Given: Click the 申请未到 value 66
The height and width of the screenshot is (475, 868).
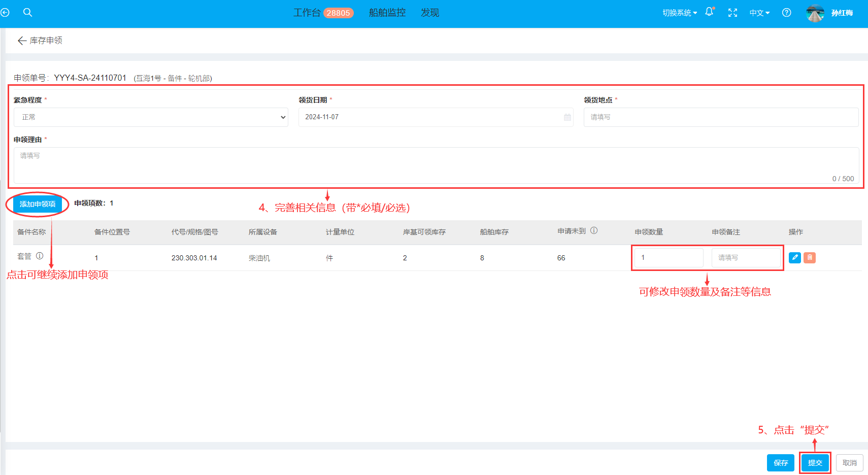Looking at the screenshot, I should pyautogui.click(x=561, y=258).
